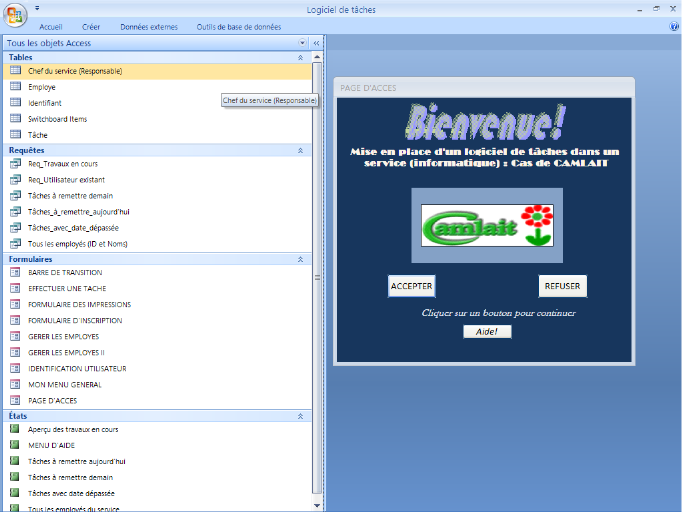Click query icon of Tous les employés (ID et Noms)
Viewport: 682px width, 512px height.
coord(15,243)
